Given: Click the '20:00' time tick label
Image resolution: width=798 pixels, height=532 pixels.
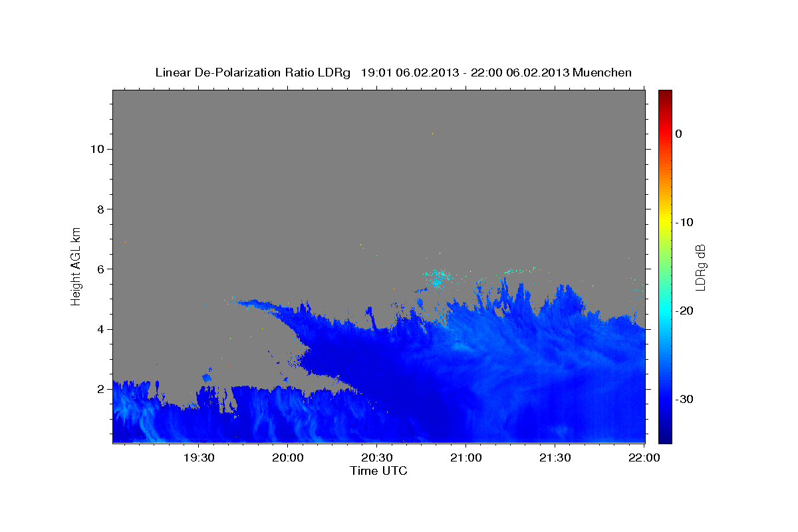Looking at the screenshot, I should [288, 458].
